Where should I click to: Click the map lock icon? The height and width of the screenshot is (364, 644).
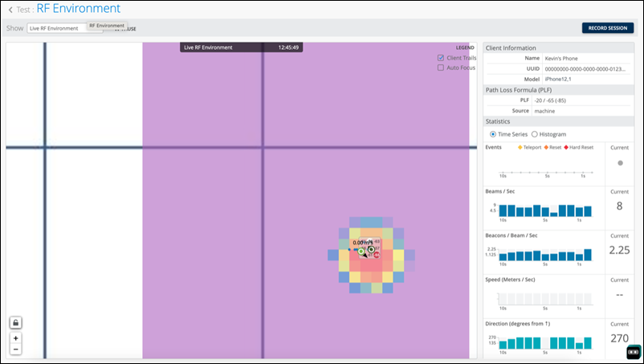point(16,322)
